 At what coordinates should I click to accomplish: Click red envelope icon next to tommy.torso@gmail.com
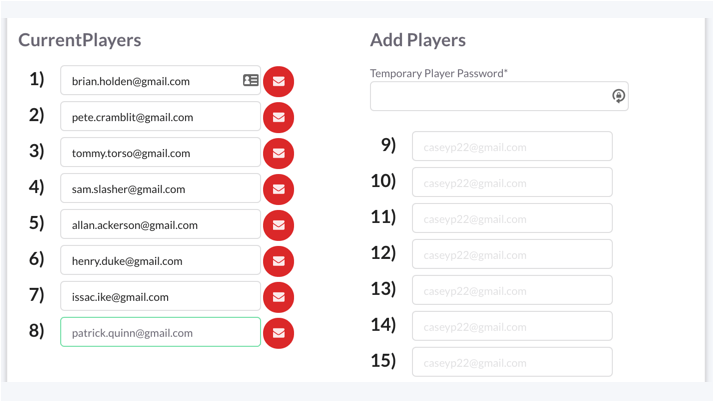(278, 153)
